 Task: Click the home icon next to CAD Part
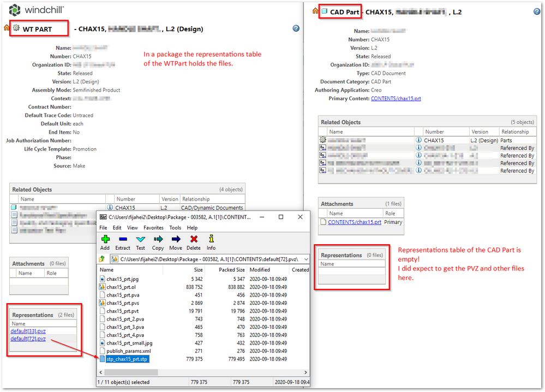click(315, 11)
